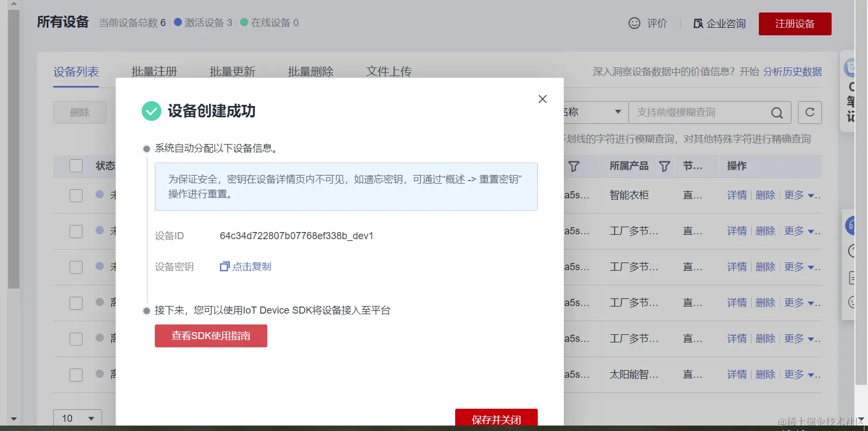Check the second device row checkbox

(x=76, y=232)
